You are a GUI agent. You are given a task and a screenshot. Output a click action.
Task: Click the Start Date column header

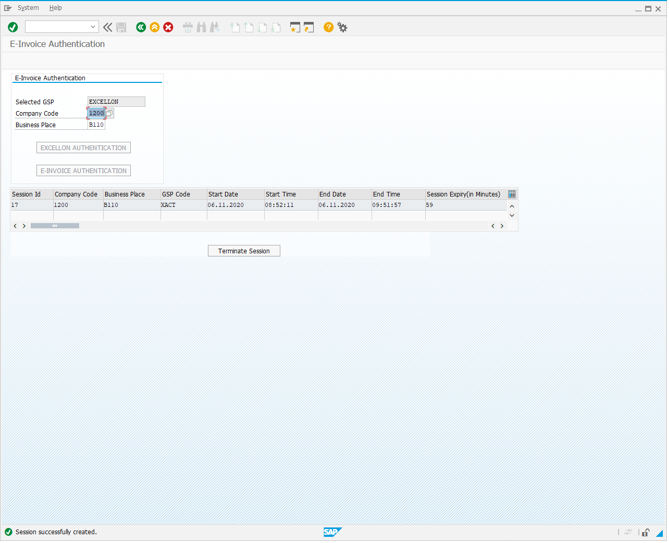236,194
